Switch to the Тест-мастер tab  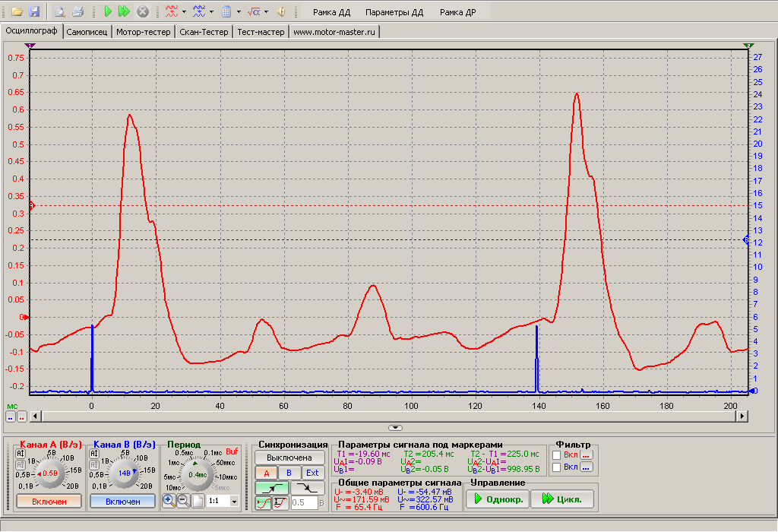click(261, 32)
